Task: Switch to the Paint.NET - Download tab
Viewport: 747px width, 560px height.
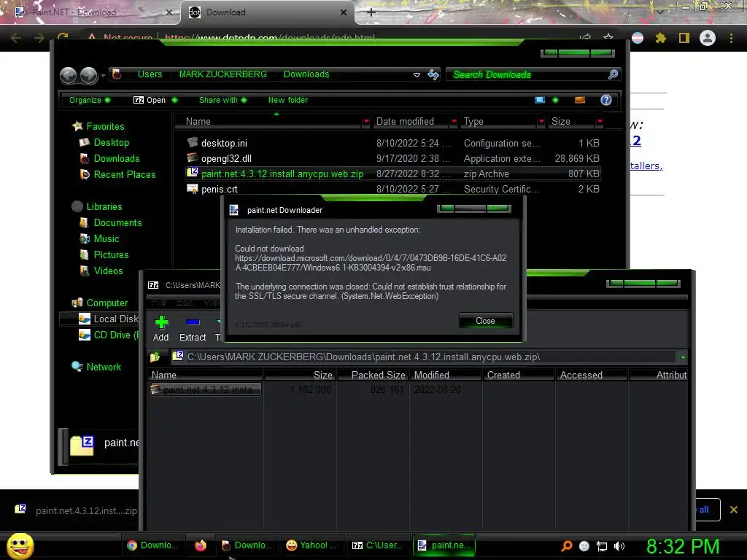Action: (x=90, y=12)
